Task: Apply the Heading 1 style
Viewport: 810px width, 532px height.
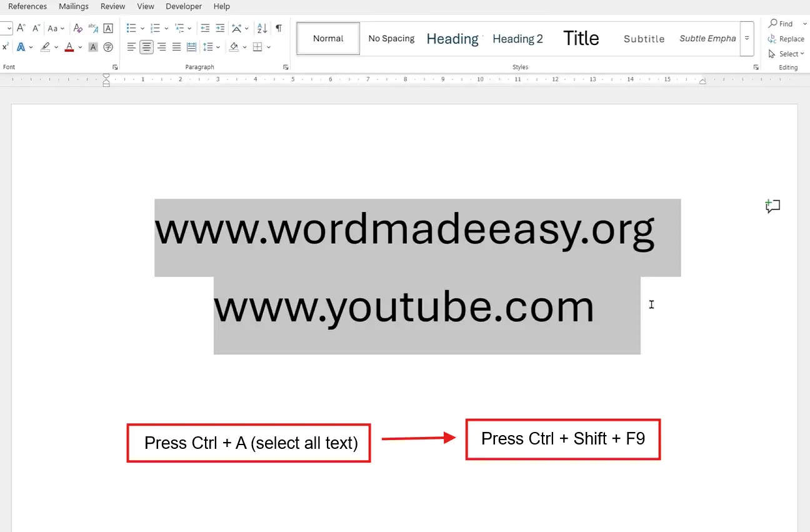Action: (454, 39)
